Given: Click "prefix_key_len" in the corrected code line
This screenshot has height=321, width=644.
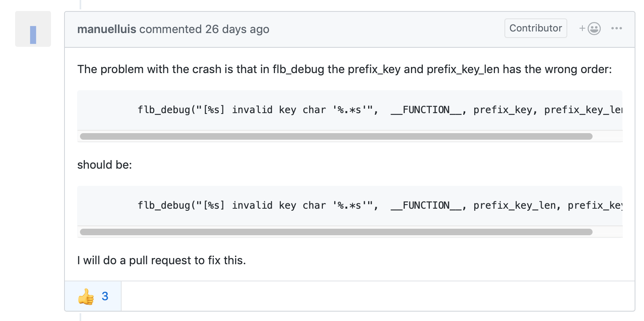Looking at the screenshot, I should click(514, 205).
